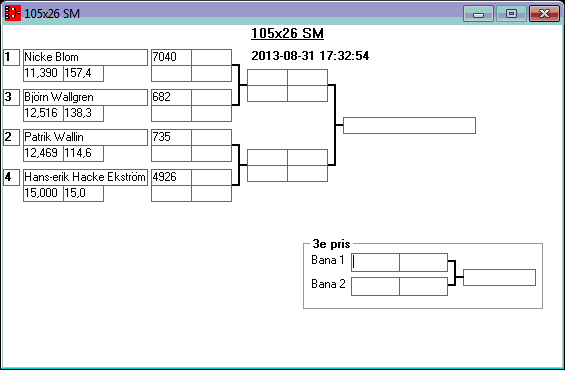Select the 15,0 speed field
Viewport: 565px width, 370px height.
click(x=84, y=193)
